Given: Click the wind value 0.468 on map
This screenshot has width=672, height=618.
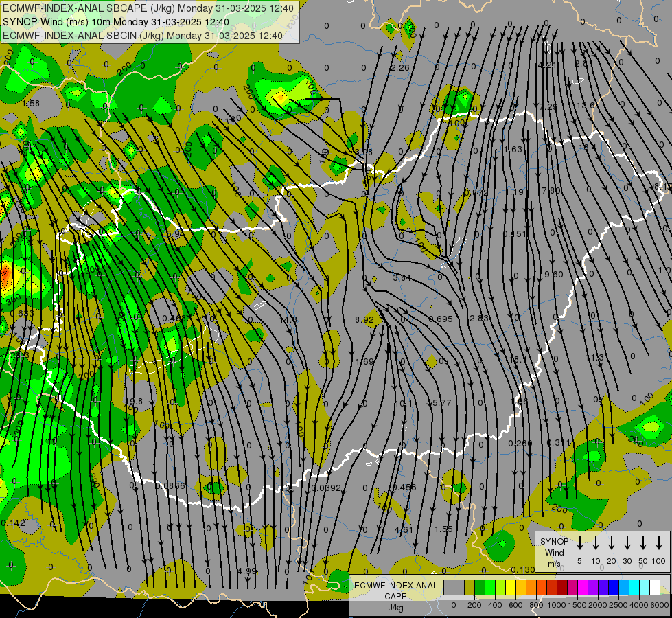Looking at the screenshot, I should (174, 318).
